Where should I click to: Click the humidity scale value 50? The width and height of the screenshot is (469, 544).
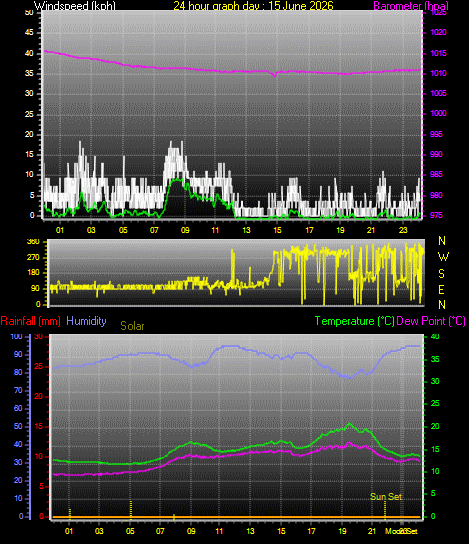click(x=18, y=426)
